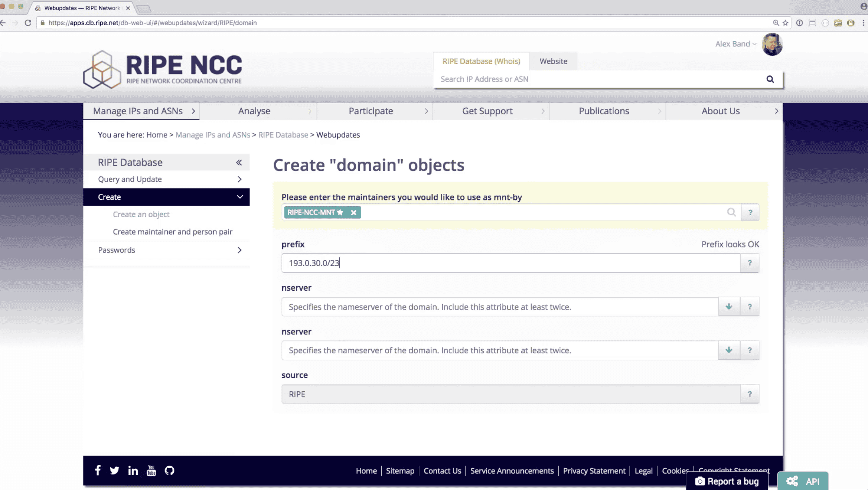The image size is (868, 490).
Task: Click the Report a bug button
Action: (727, 481)
